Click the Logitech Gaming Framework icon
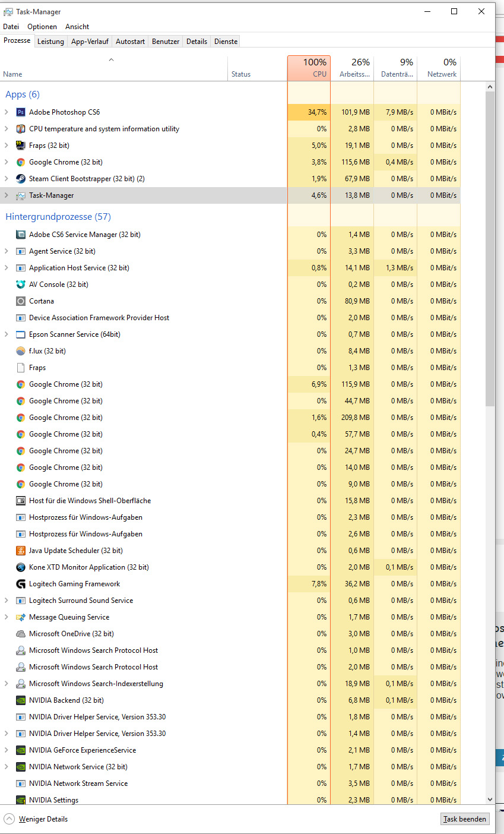The image size is (504, 834). pos(21,584)
